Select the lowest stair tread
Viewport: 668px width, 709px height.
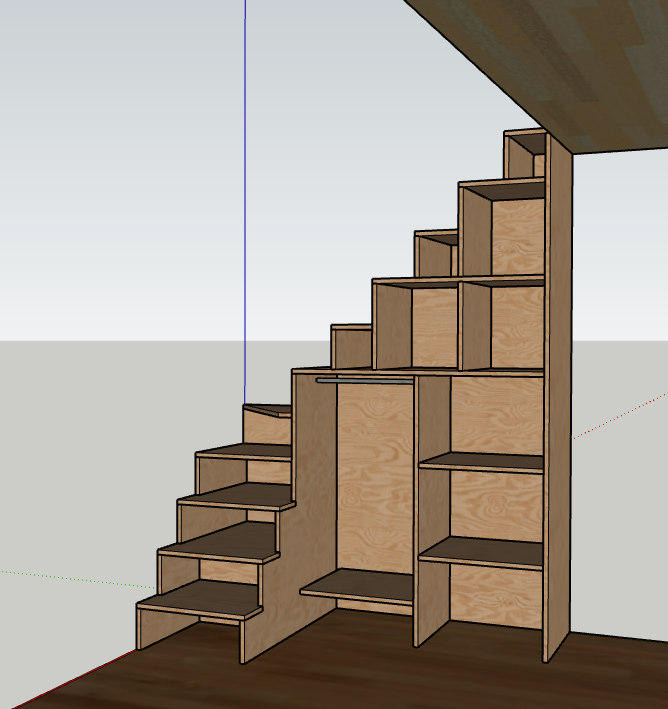click(x=199, y=600)
